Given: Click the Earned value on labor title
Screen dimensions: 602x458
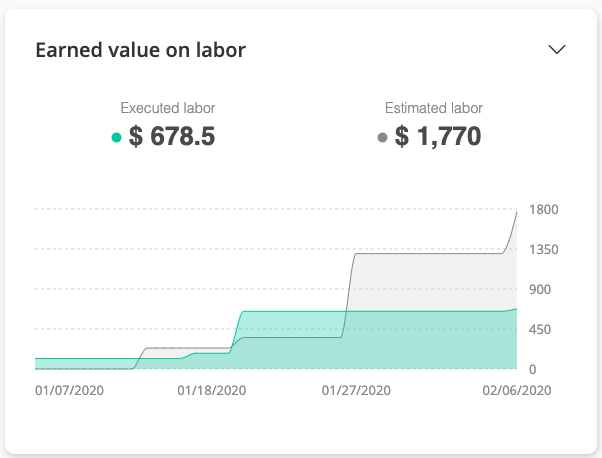Looking at the screenshot, I should [x=141, y=50].
